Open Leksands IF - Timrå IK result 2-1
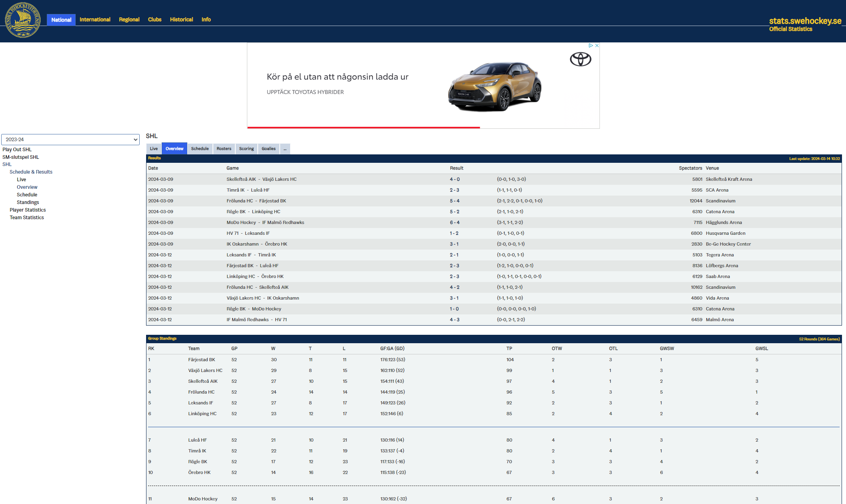Image resolution: width=846 pixels, height=504 pixels. (x=454, y=255)
